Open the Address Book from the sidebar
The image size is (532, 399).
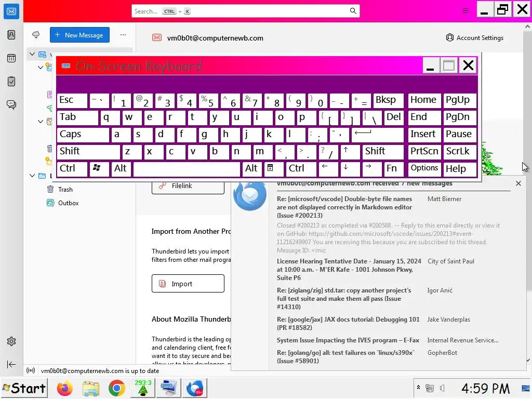pyautogui.click(x=11, y=35)
